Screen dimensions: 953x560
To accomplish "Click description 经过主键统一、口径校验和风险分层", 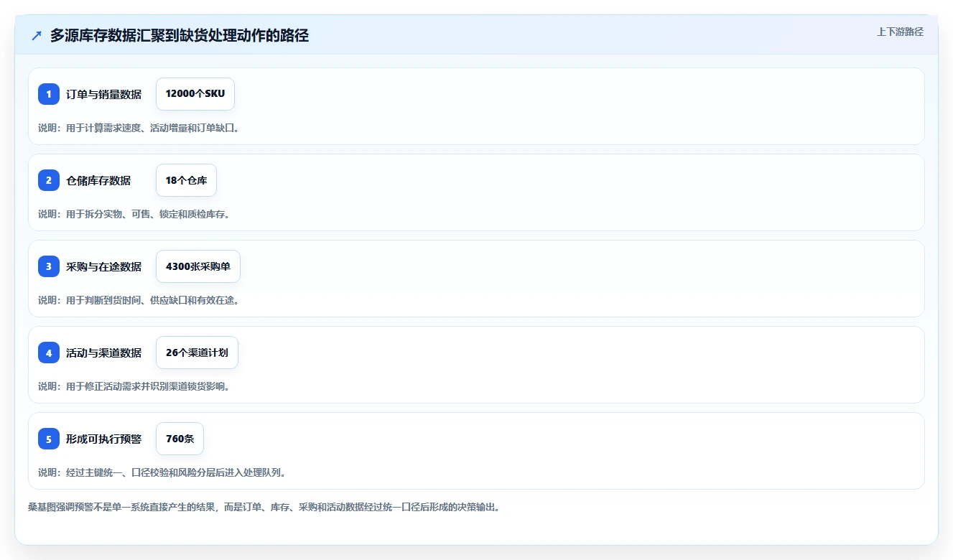I will click(x=162, y=472).
